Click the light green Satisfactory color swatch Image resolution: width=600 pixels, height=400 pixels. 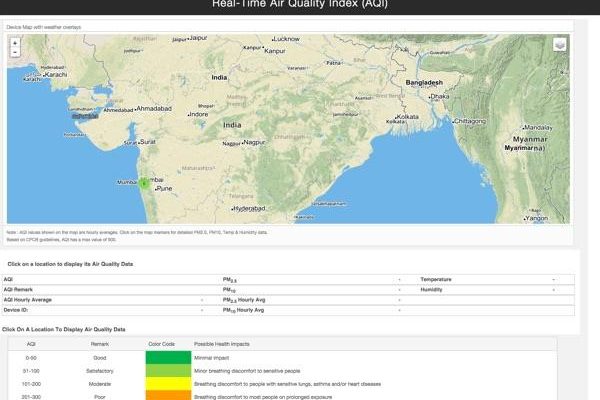tap(168, 371)
